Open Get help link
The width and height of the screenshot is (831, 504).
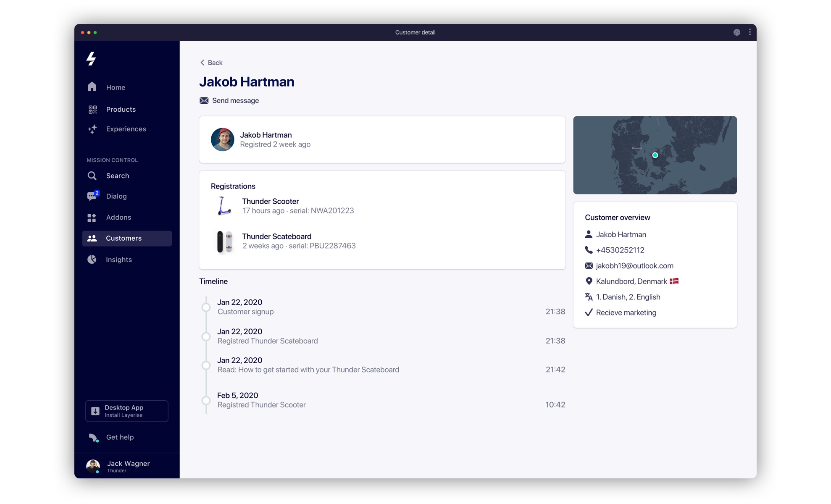click(119, 437)
